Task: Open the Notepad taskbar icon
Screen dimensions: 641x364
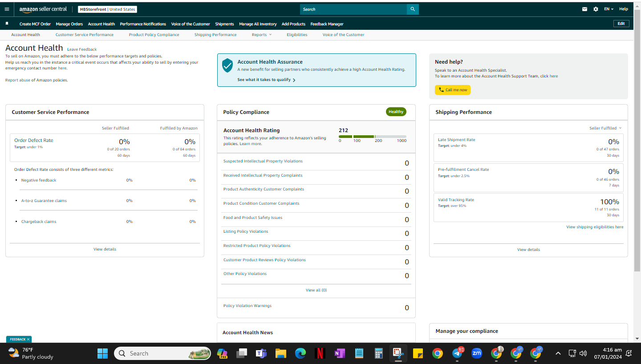Action: pos(359,353)
